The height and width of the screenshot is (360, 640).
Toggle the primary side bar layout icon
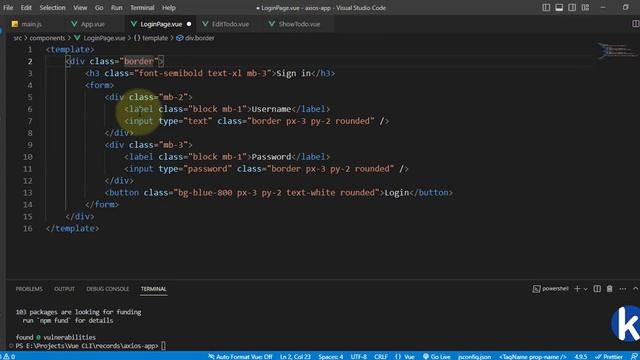click(x=546, y=7)
